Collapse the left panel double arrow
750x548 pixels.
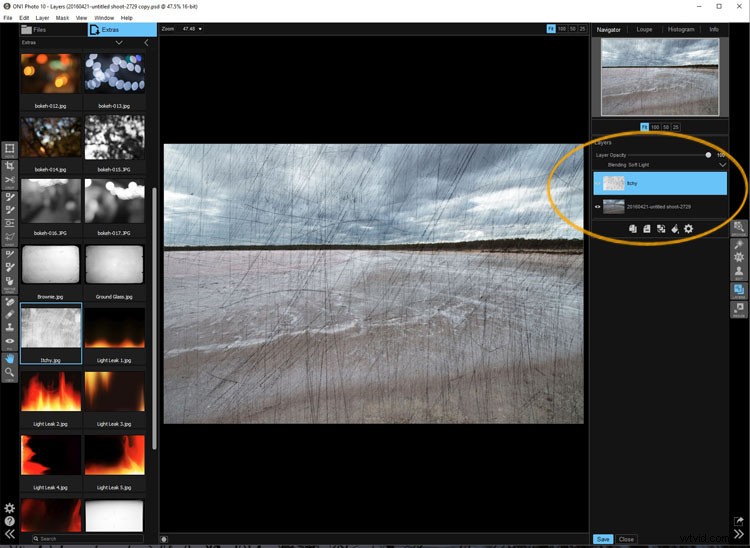pos(9,535)
